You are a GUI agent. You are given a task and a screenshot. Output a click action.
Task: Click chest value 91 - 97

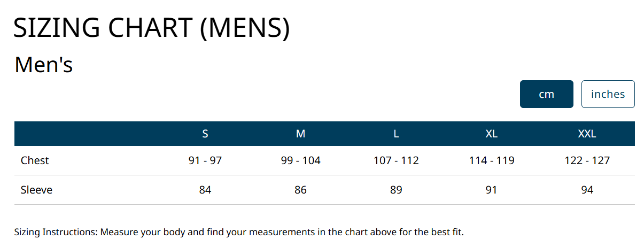(x=205, y=160)
